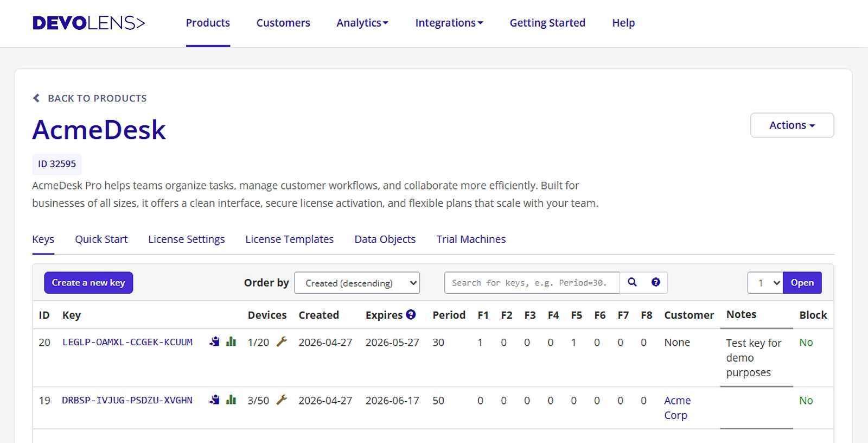Image resolution: width=868 pixels, height=443 pixels.
Task: Click the Period column header
Action: (449, 315)
